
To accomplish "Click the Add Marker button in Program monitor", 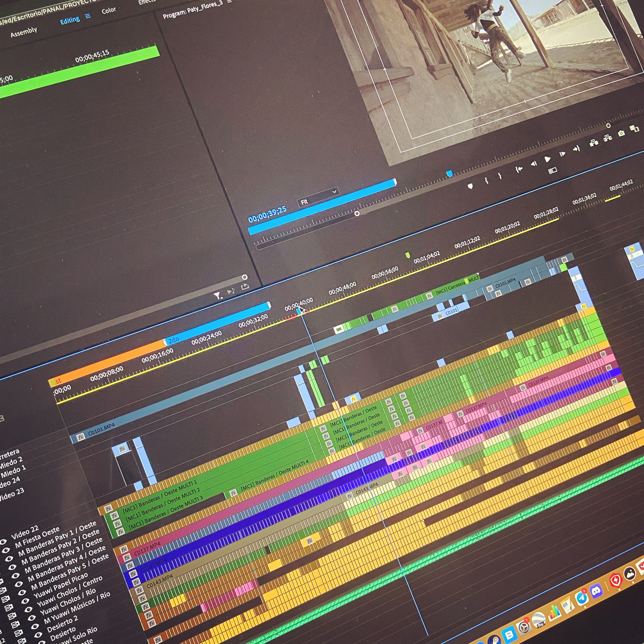I will click(x=470, y=186).
